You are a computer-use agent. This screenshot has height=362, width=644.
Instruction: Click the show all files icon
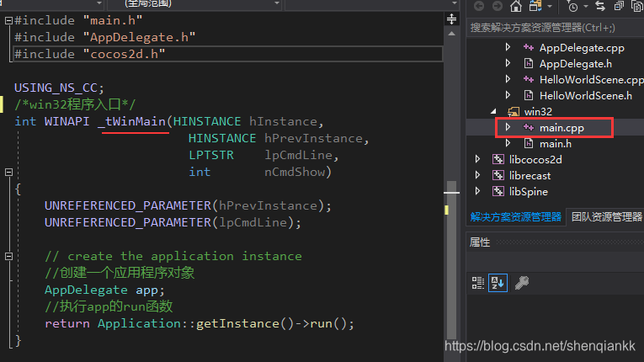[x=637, y=6]
